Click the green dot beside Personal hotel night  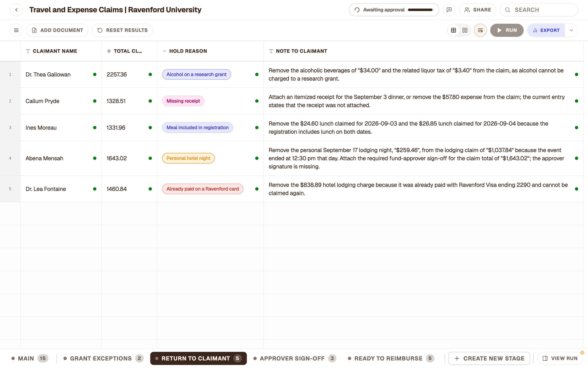coord(257,158)
